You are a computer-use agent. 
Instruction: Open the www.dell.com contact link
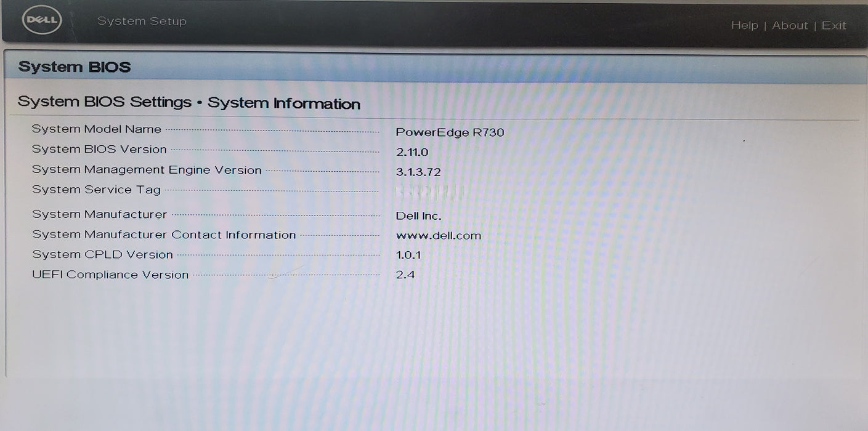pyautogui.click(x=439, y=235)
